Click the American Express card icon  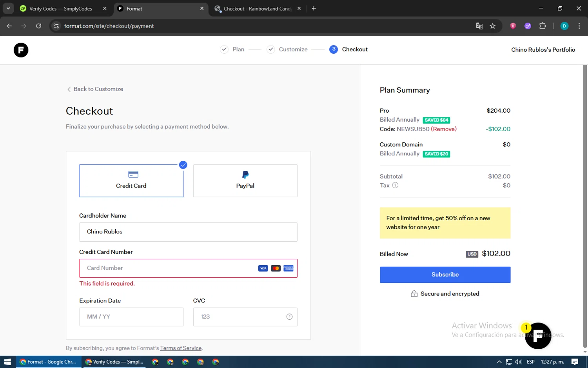(289, 268)
